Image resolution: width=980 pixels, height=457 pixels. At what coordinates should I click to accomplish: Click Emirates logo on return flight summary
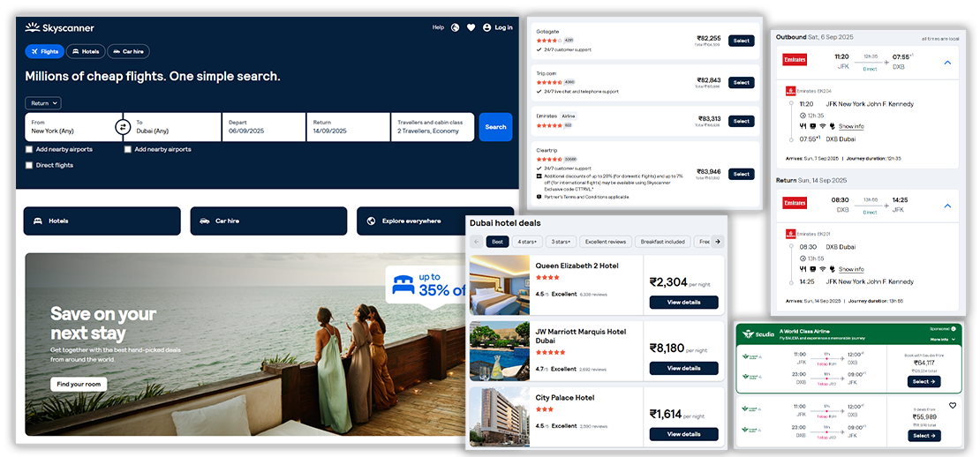coord(795,203)
